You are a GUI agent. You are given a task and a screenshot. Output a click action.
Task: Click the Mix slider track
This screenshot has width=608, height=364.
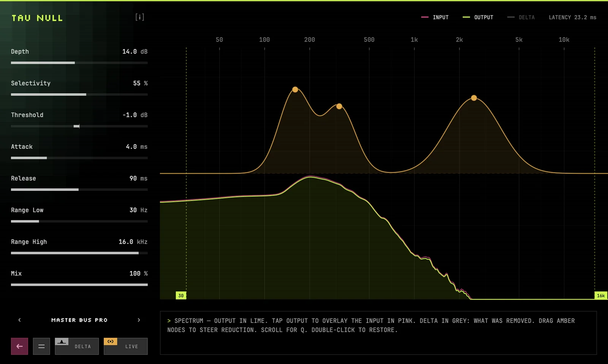point(79,285)
